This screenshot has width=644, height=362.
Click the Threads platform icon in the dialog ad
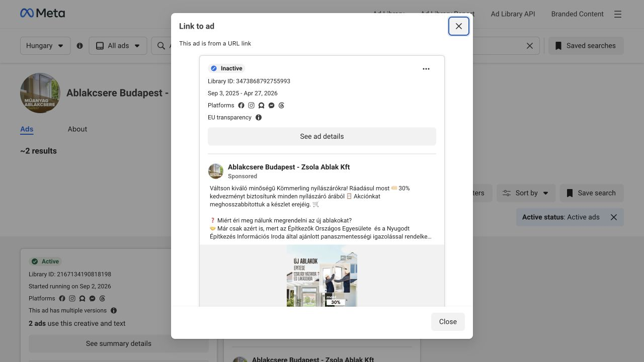point(281,106)
